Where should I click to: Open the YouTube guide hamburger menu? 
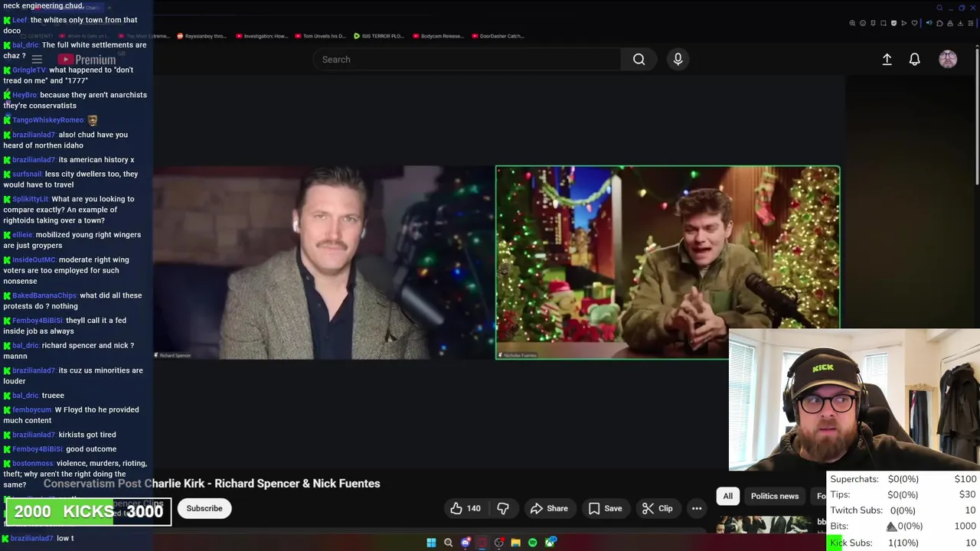(x=36, y=59)
